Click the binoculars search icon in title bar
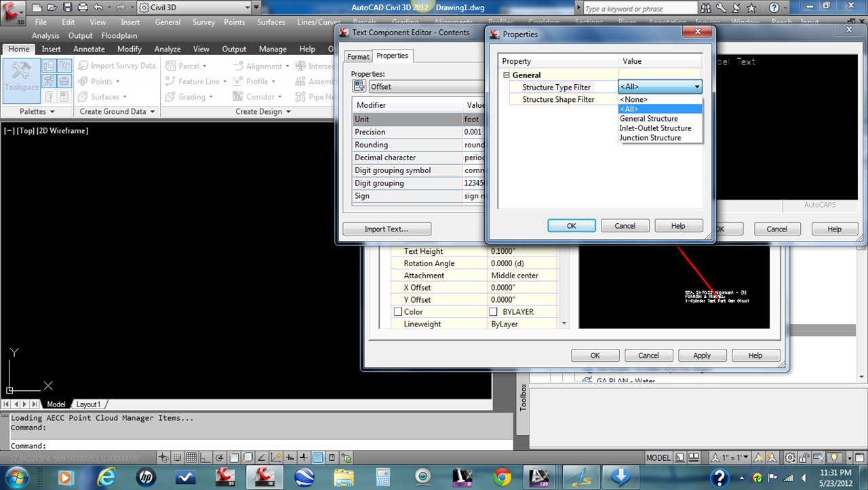 click(706, 8)
